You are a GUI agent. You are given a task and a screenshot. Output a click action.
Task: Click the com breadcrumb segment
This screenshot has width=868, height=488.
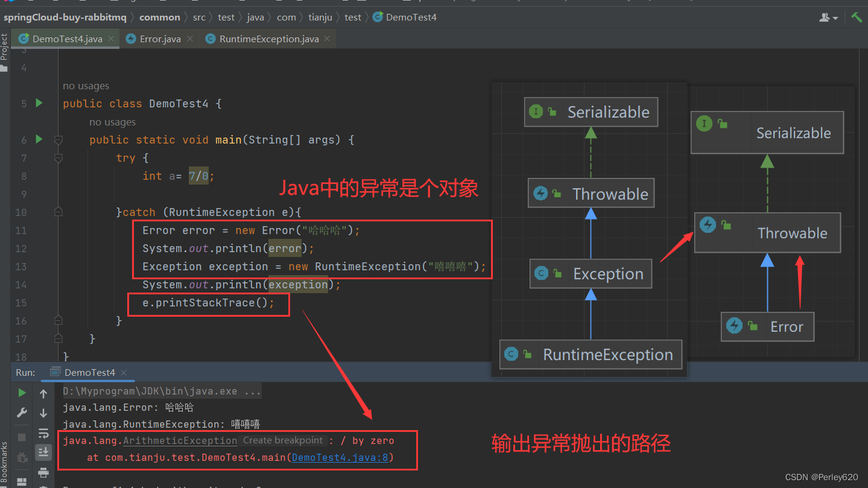(x=287, y=17)
